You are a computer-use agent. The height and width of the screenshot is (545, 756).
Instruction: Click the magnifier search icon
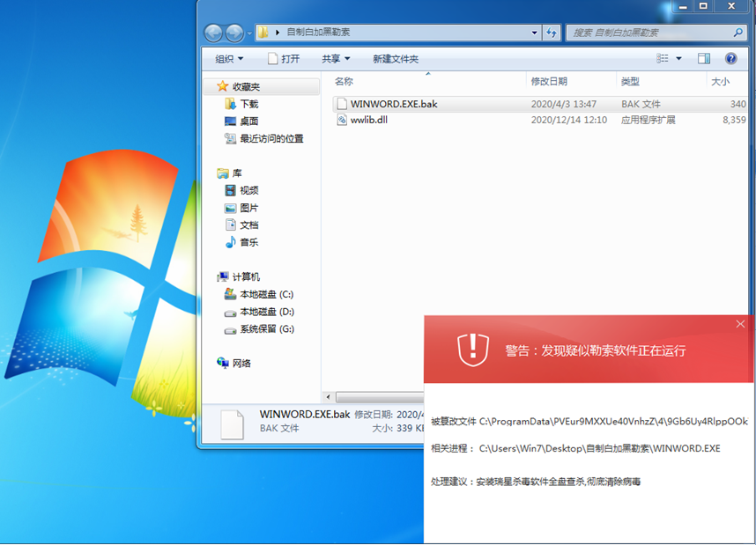click(x=738, y=33)
